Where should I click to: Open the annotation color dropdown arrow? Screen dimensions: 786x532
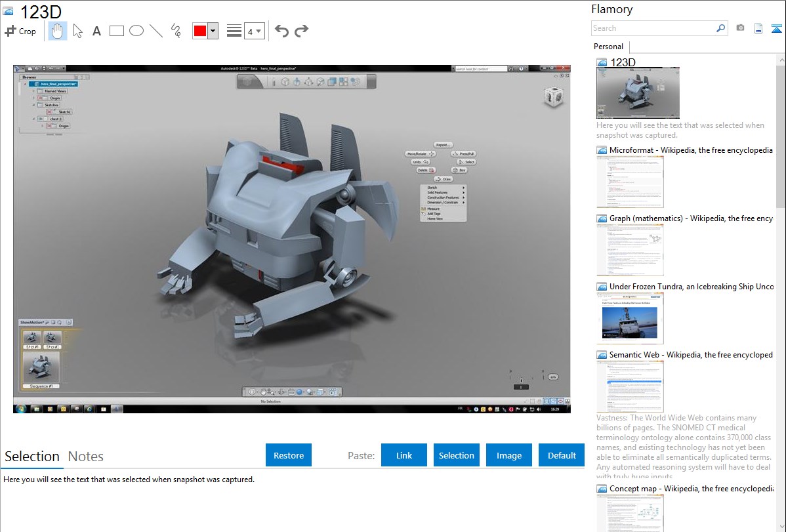tap(213, 31)
